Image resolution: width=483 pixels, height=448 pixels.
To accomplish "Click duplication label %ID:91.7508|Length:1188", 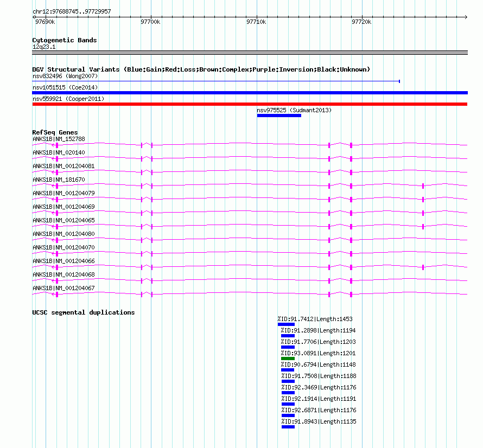I will [x=319, y=376].
